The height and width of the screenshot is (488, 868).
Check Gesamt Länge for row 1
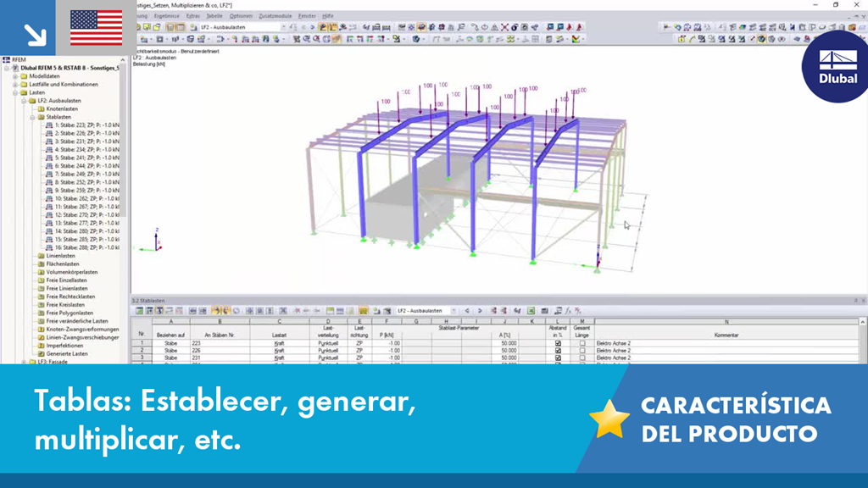click(581, 344)
